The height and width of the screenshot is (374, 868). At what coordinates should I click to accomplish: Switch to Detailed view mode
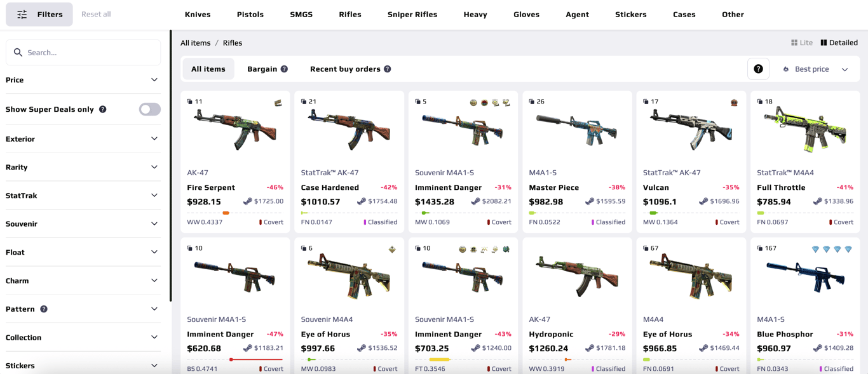point(839,43)
